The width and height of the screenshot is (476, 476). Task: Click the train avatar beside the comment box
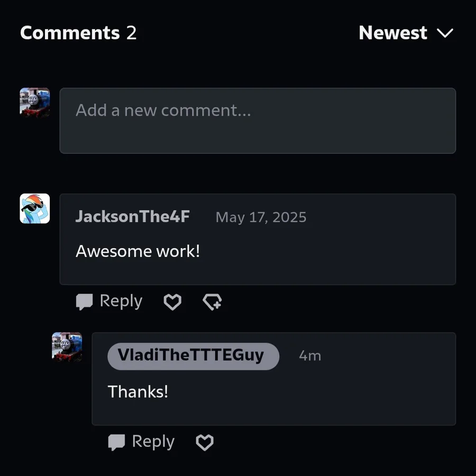[x=34, y=103]
